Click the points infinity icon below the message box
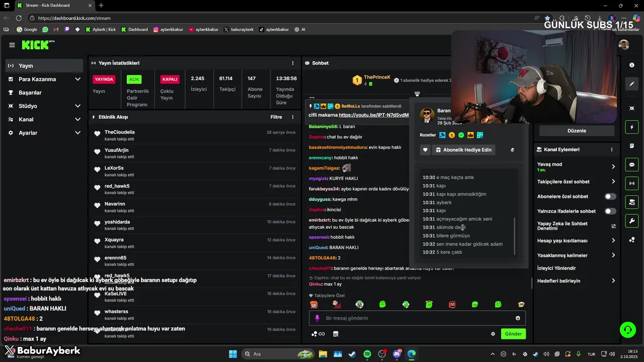Screen dimensions: 644x362 coord(318,334)
